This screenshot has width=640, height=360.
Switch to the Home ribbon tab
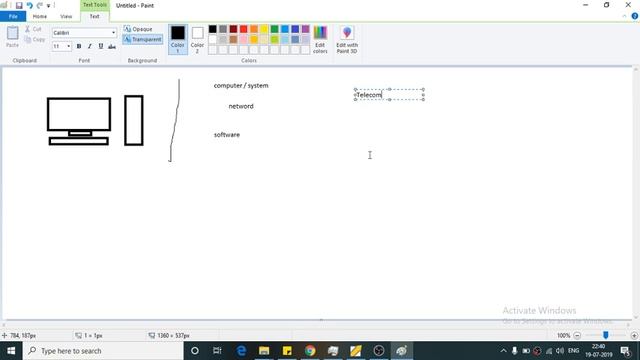tap(40, 16)
